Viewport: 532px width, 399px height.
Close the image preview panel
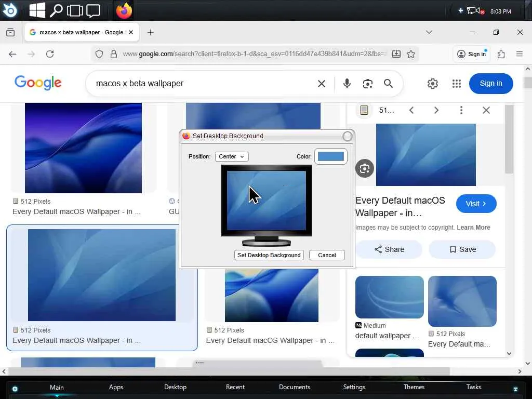pos(486,110)
